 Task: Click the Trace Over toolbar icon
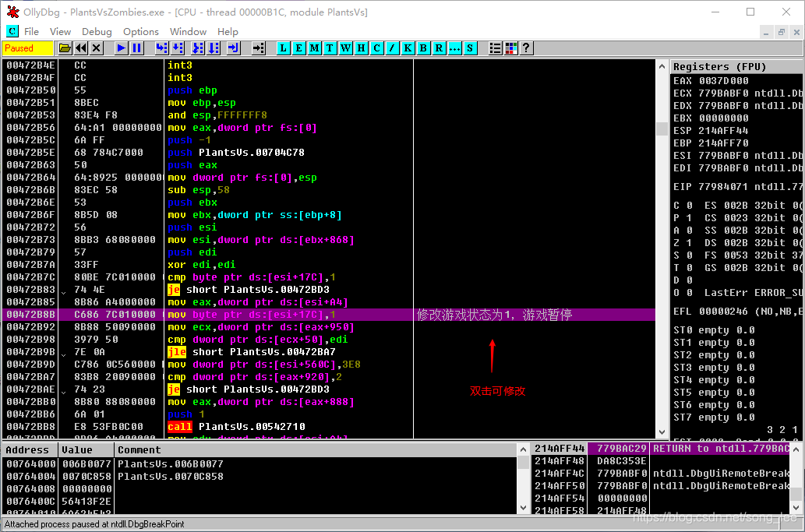[x=214, y=48]
